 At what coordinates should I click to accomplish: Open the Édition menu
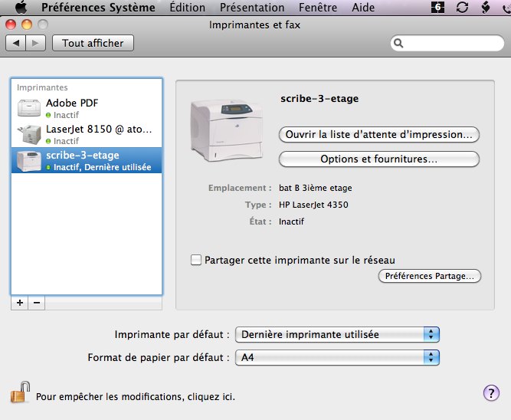[x=188, y=8]
